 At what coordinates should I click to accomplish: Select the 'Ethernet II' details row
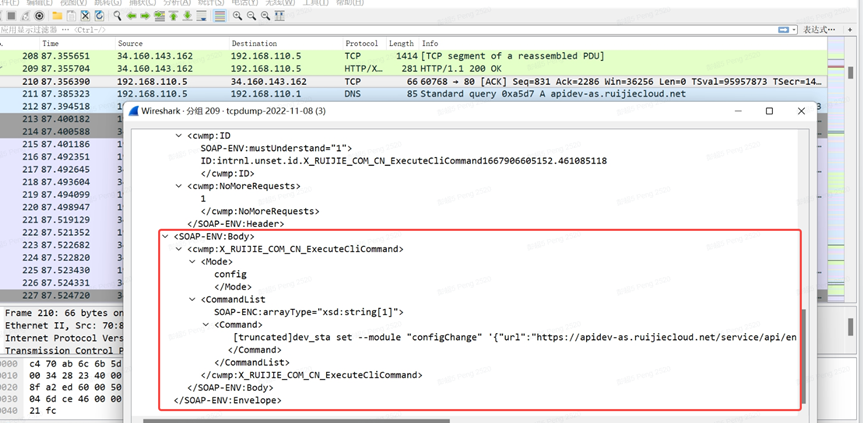pyautogui.click(x=62, y=326)
